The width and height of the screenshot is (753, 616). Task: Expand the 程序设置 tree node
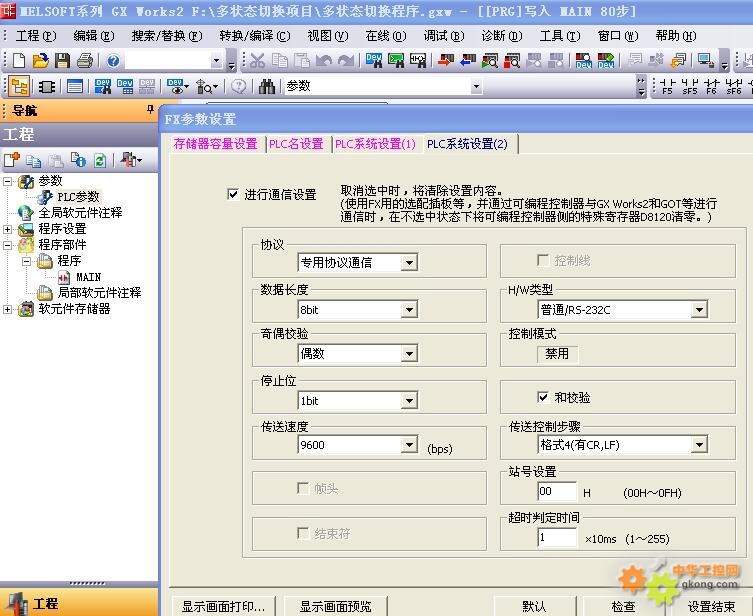7,229
